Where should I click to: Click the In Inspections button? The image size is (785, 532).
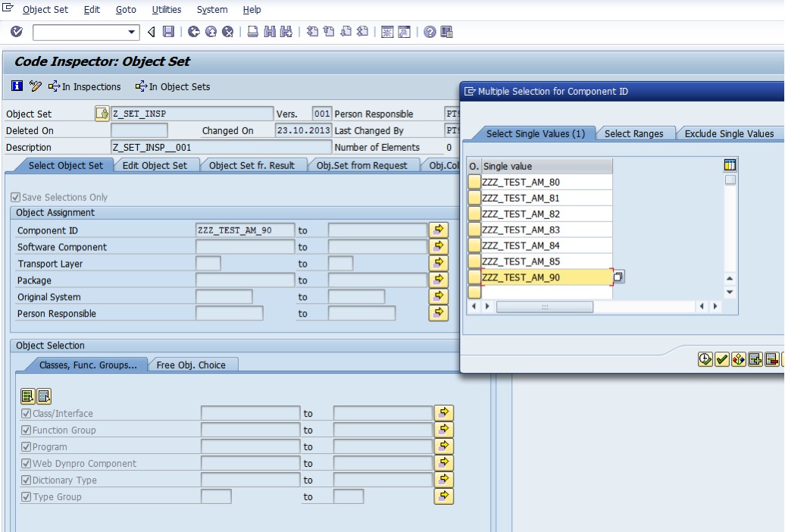pyautogui.click(x=85, y=86)
